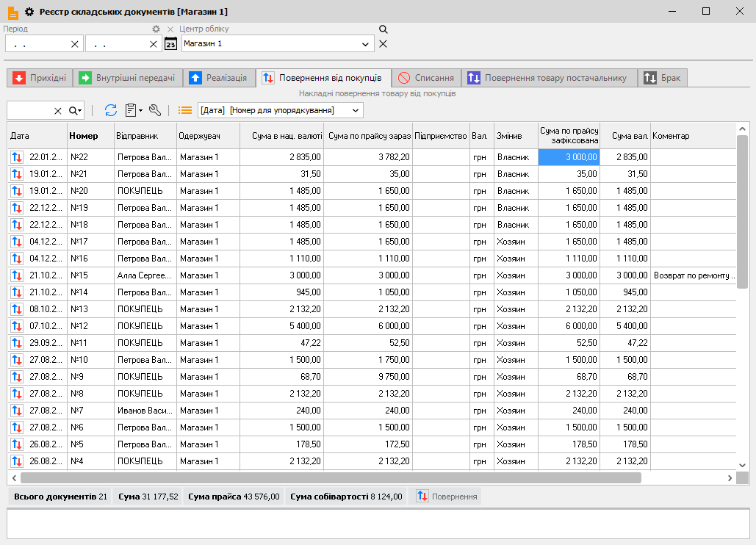
Task: Switch to the Прихідні tab
Action: coord(40,78)
